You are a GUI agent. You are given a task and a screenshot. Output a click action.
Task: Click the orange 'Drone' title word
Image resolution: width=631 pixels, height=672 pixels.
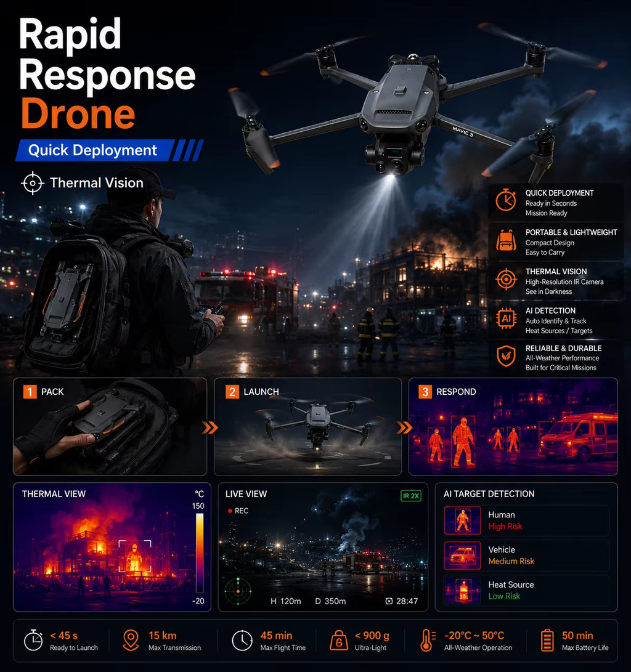(x=78, y=113)
